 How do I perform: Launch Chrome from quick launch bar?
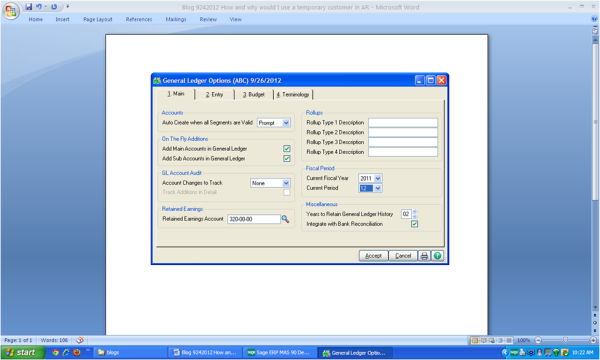(x=55, y=352)
